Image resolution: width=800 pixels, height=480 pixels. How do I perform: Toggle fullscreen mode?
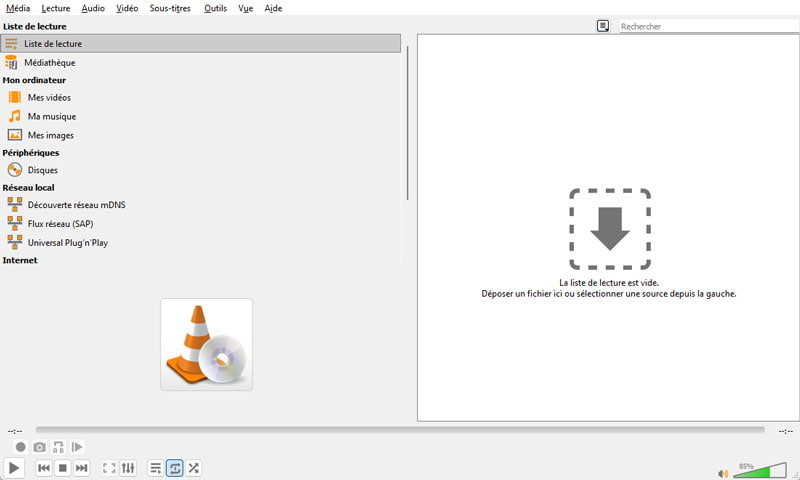109,468
